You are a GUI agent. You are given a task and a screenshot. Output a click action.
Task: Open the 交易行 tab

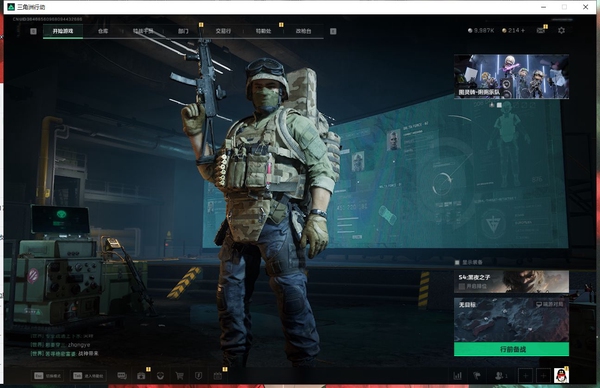tap(223, 31)
